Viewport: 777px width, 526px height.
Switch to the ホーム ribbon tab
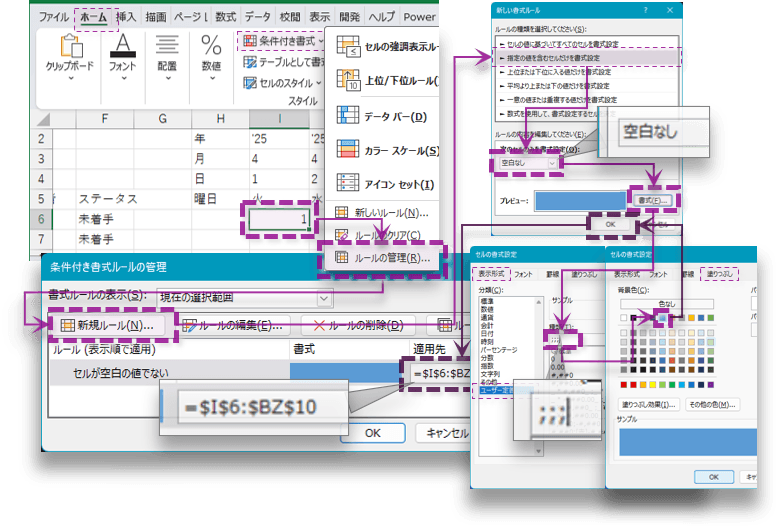pyautogui.click(x=94, y=17)
